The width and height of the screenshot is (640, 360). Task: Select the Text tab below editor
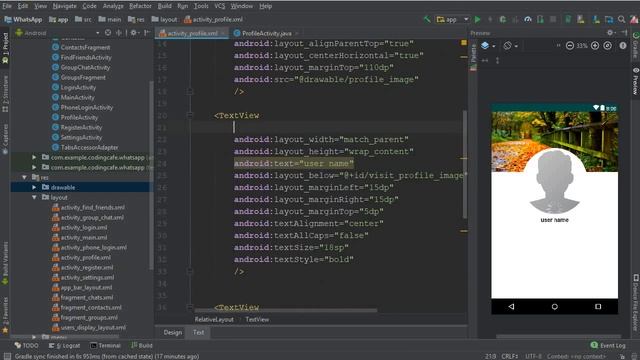point(198,332)
